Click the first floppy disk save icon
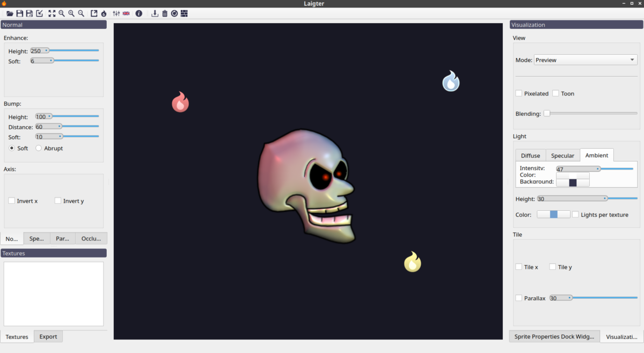Viewport: 644px width, 353px height. tap(20, 13)
